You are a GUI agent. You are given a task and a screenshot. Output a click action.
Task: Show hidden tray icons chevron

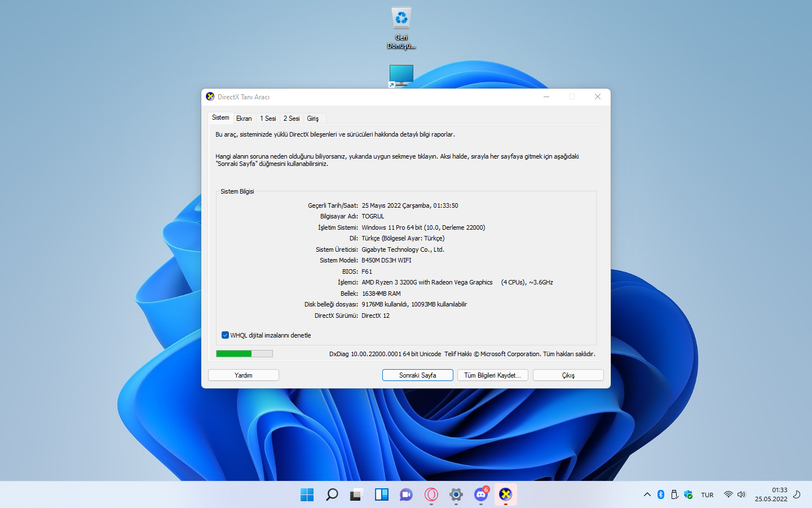pos(647,494)
